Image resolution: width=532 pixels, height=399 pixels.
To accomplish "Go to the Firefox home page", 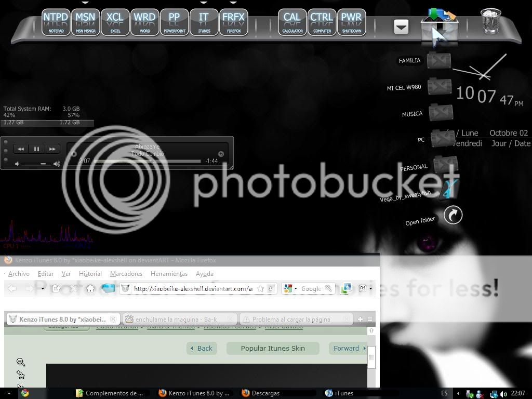I will 90,289.
